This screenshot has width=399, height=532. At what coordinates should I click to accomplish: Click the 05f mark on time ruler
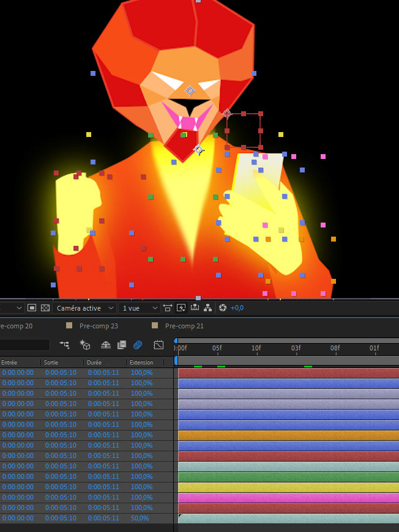click(x=217, y=348)
